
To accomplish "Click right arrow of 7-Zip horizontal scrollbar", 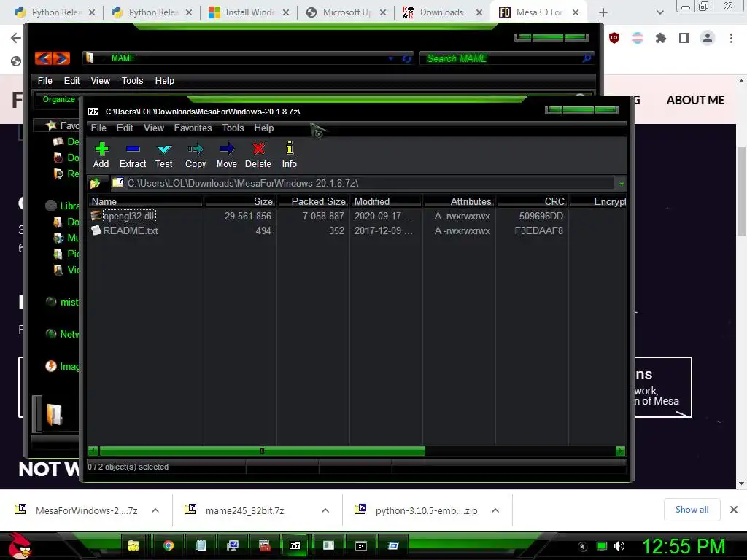I will (620, 451).
